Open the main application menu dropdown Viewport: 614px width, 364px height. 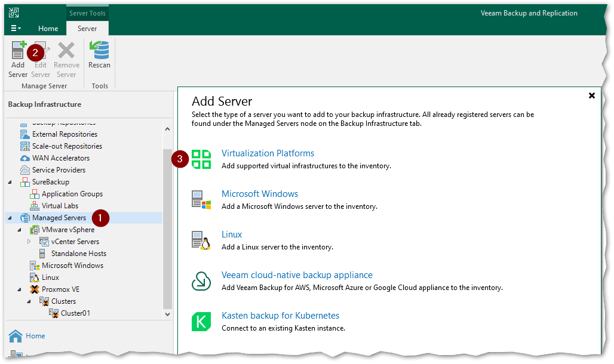click(16, 28)
